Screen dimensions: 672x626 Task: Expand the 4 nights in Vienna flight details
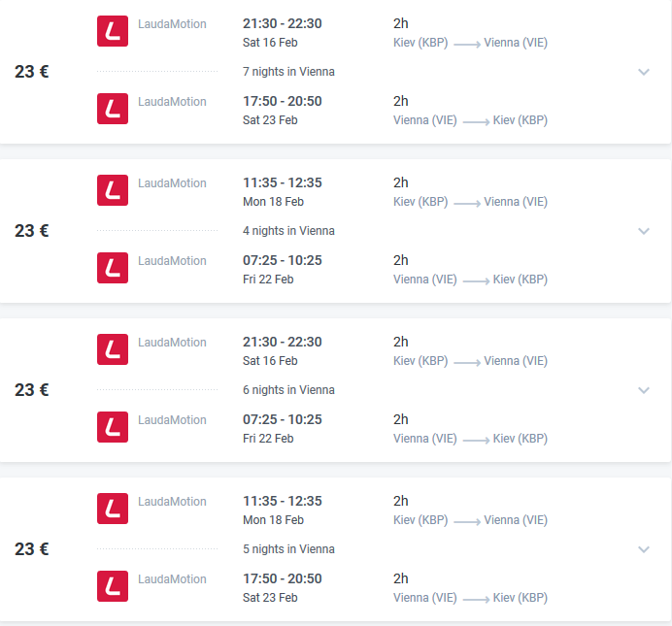pos(643,231)
